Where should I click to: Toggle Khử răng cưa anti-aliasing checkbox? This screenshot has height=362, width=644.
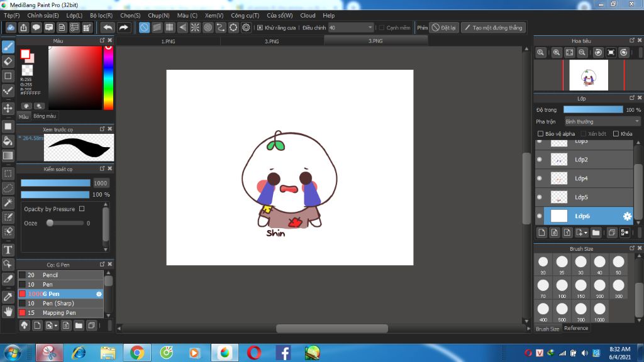[260, 28]
